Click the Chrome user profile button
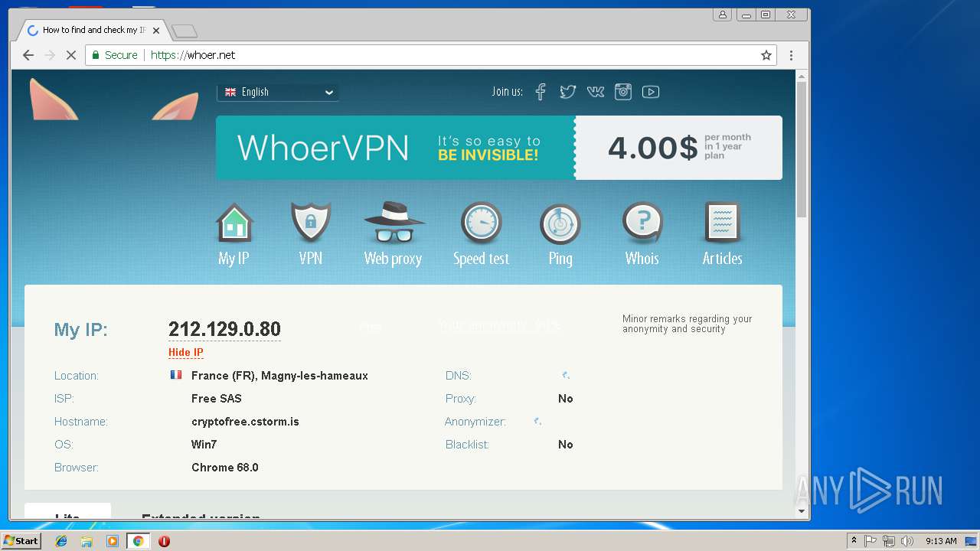The height and width of the screenshot is (551, 980). 722,15
